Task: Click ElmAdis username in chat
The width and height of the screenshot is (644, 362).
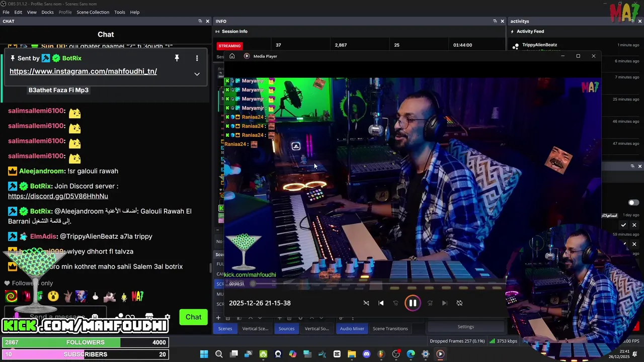Action: (43, 236)
